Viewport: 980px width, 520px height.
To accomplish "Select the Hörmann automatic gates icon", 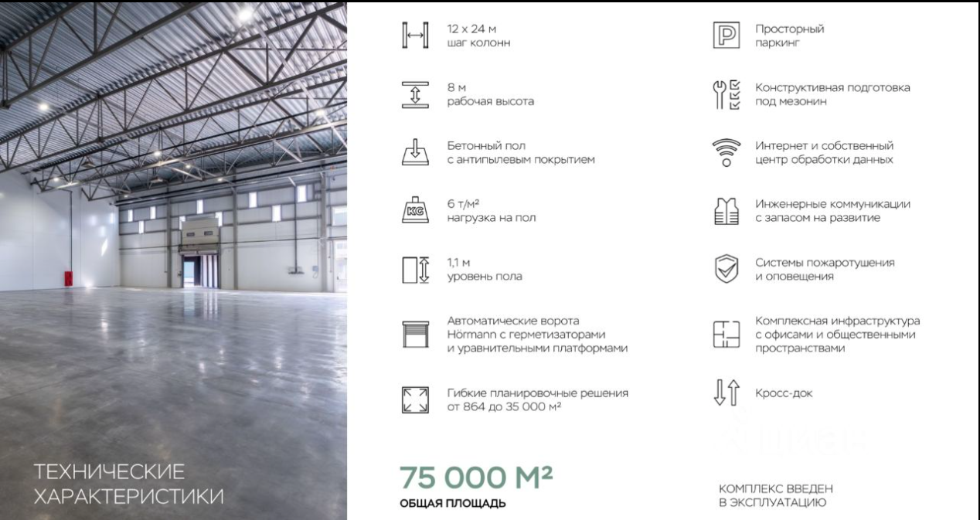I will 415,334.
